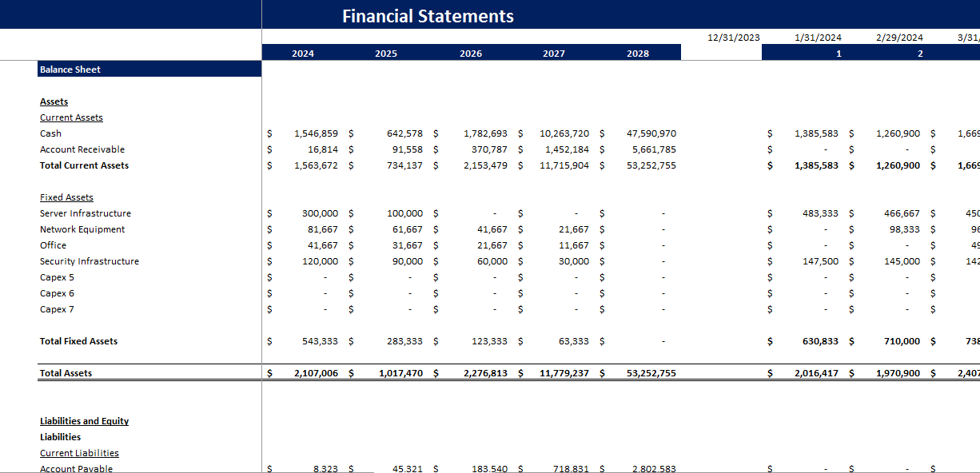980x473 pixels.
Task: Click the 2024 Cash value 1,546,859
Action: [x=317, y=133]
